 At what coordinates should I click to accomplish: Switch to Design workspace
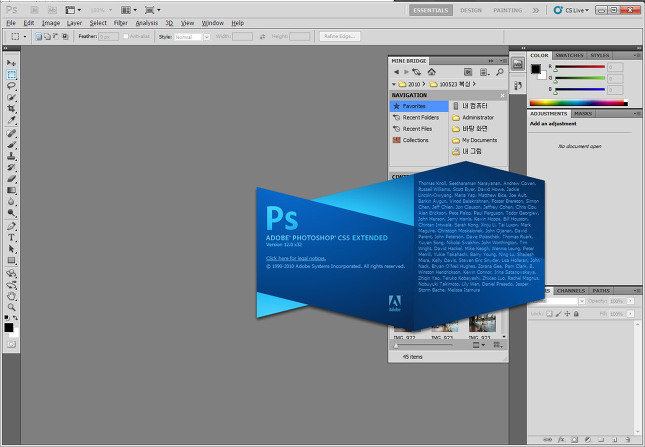click(471, 10)
